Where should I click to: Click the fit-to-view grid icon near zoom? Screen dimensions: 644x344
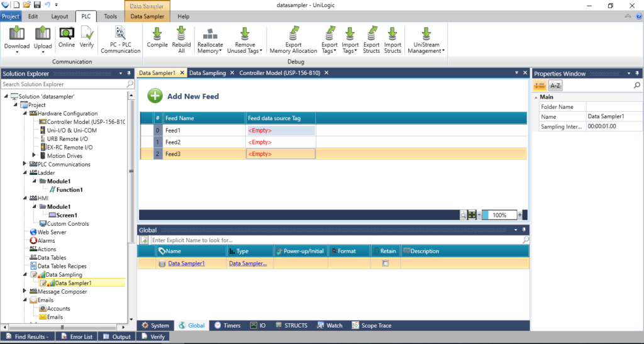472,214
